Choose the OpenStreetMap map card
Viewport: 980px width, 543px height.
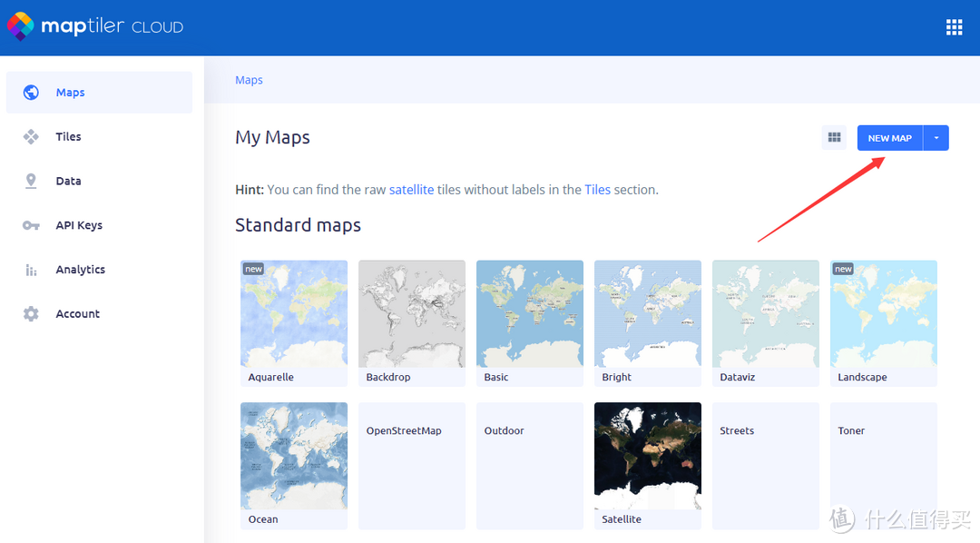pos(411,465)
